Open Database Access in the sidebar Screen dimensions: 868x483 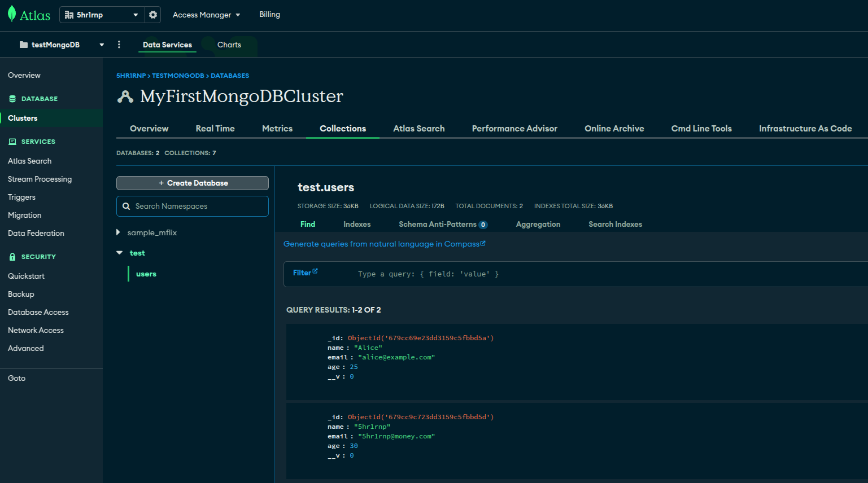click(38, 312)
